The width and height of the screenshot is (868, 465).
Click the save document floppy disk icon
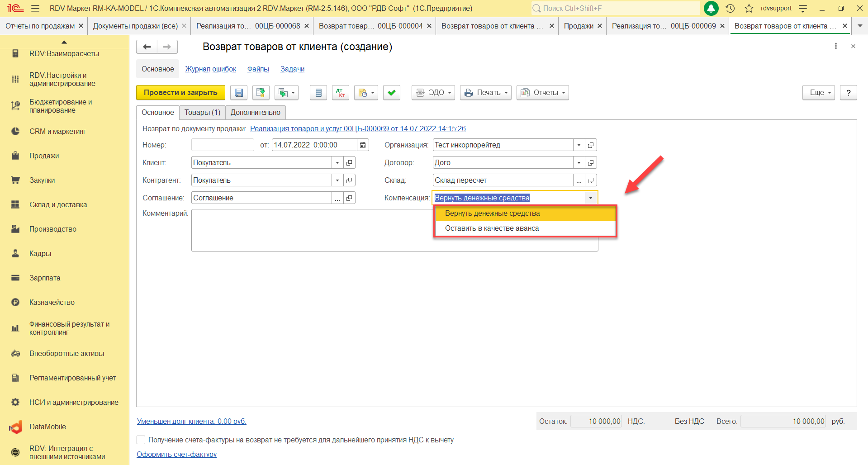[x=238, y=93]
